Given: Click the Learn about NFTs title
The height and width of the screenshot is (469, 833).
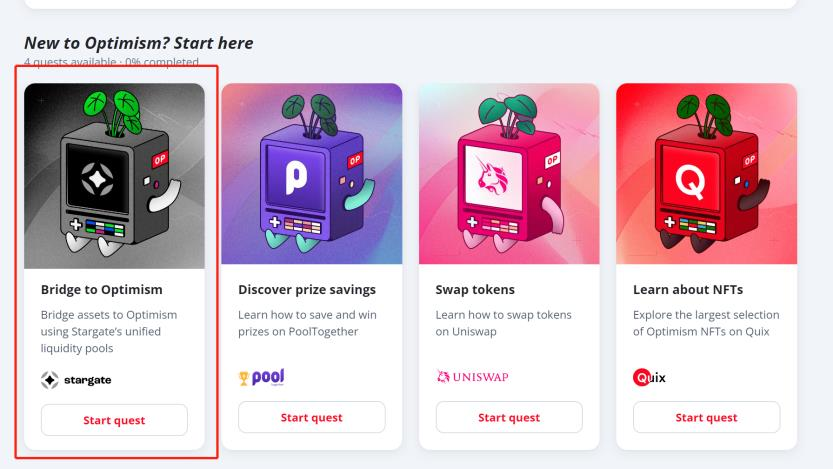Looking at the screenshot, I should click(688, 290).
